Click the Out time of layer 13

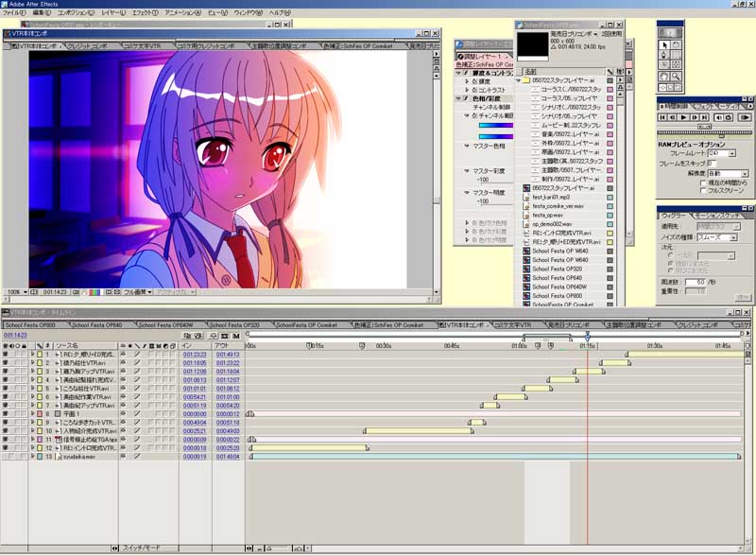tap(228, 457)
